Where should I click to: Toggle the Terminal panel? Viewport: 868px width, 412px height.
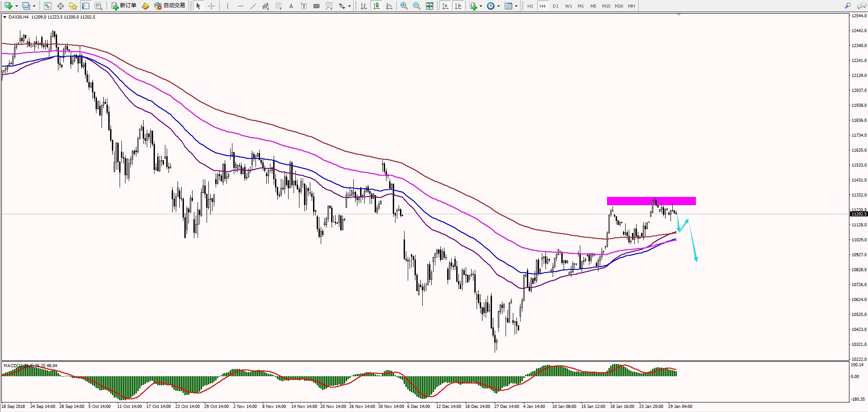[x=86, y=6]
